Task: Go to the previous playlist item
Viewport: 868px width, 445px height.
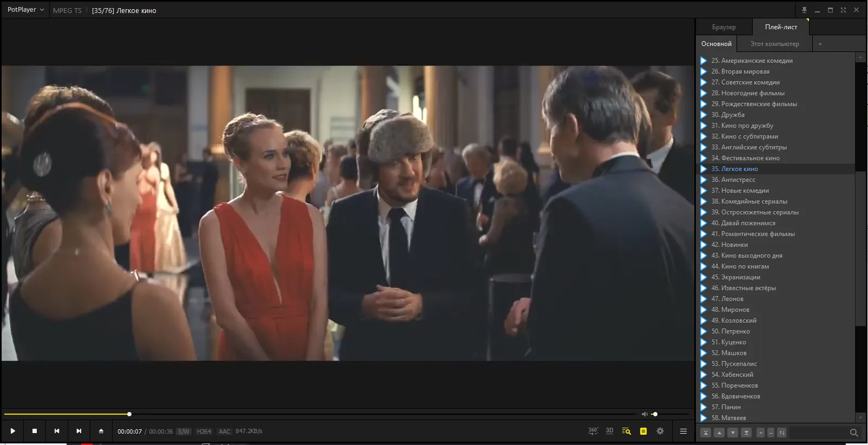Action: [57, 431]
